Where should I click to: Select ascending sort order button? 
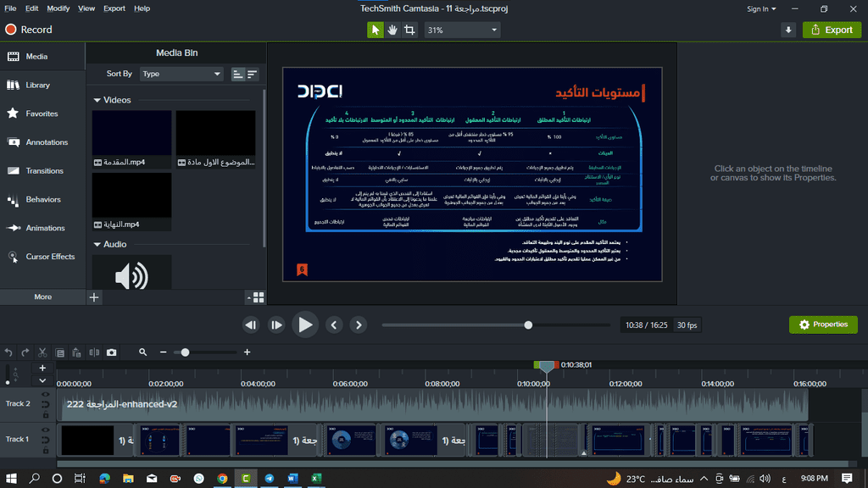[237, 75]
